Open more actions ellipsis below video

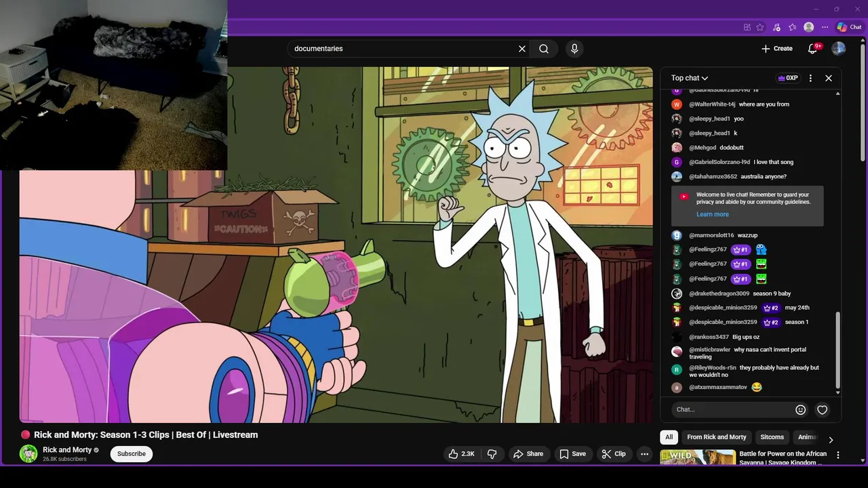click(645, 454)
